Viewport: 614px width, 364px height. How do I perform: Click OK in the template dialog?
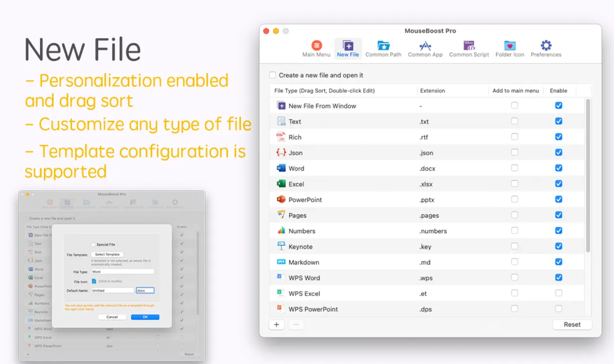(145, 317)
